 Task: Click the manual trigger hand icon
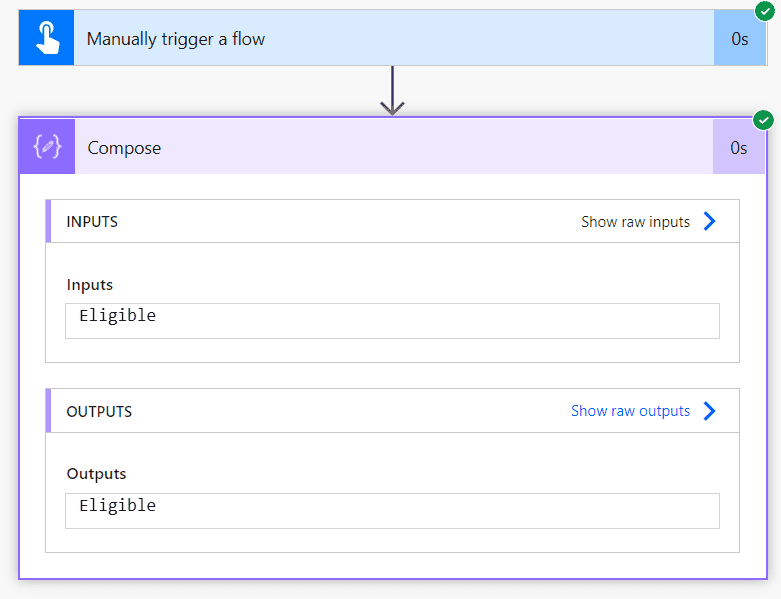(x=47, y=38)
